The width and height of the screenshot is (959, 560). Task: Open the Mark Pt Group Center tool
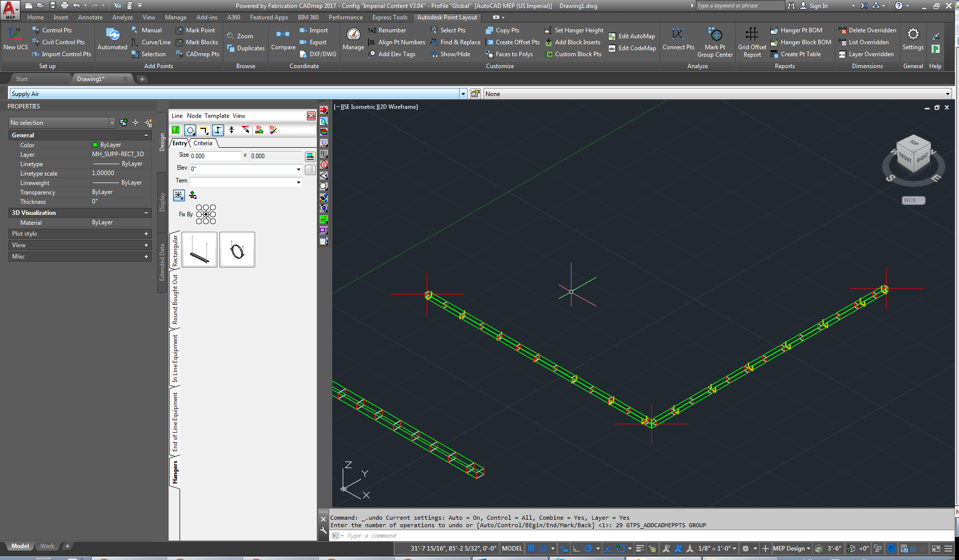715,42
